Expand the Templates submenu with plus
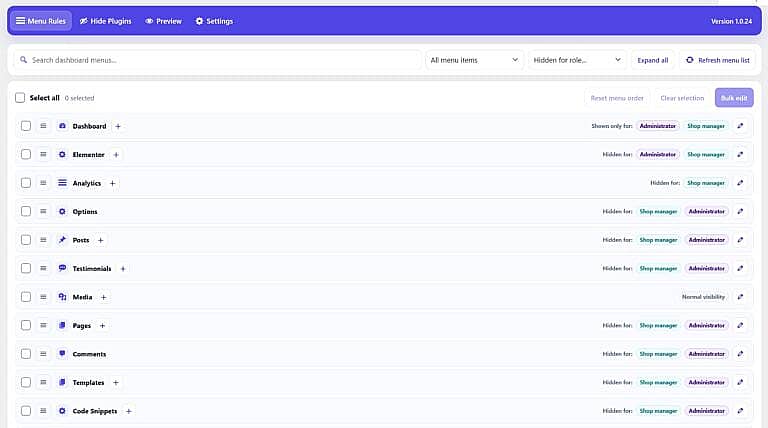Screen dimensions: 768x428 click(x=116, y=382)
